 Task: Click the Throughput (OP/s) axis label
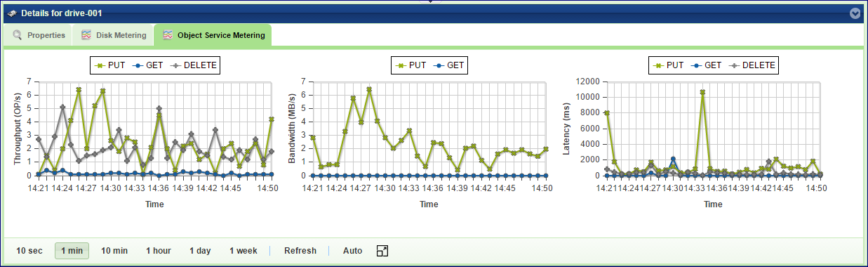click(18, 129)
